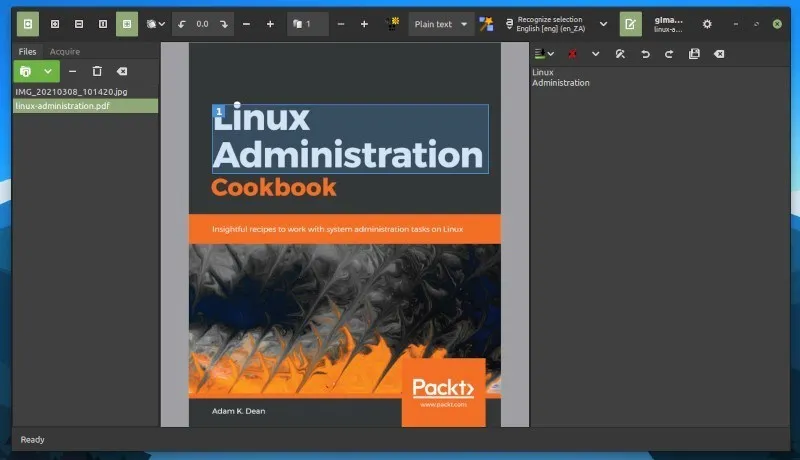Toggle the output pane edit button
This screenshot has height=460, width=800.
coord(630,23)
